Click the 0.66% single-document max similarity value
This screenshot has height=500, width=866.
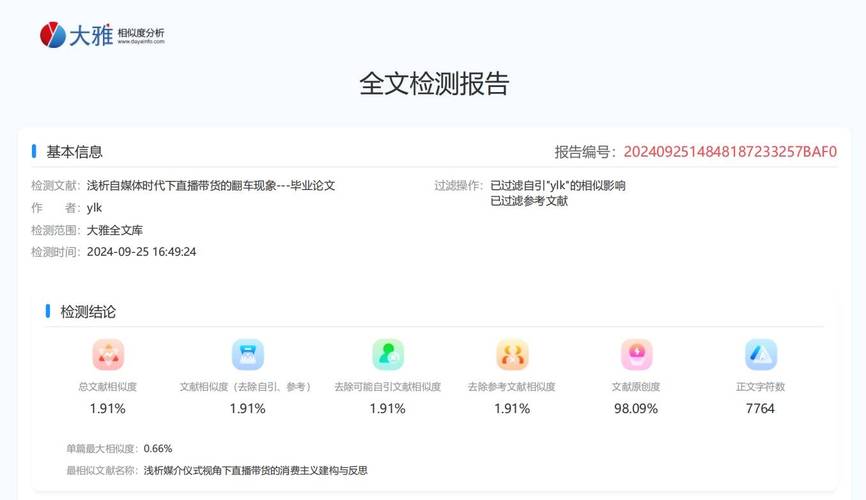(158, 449)
